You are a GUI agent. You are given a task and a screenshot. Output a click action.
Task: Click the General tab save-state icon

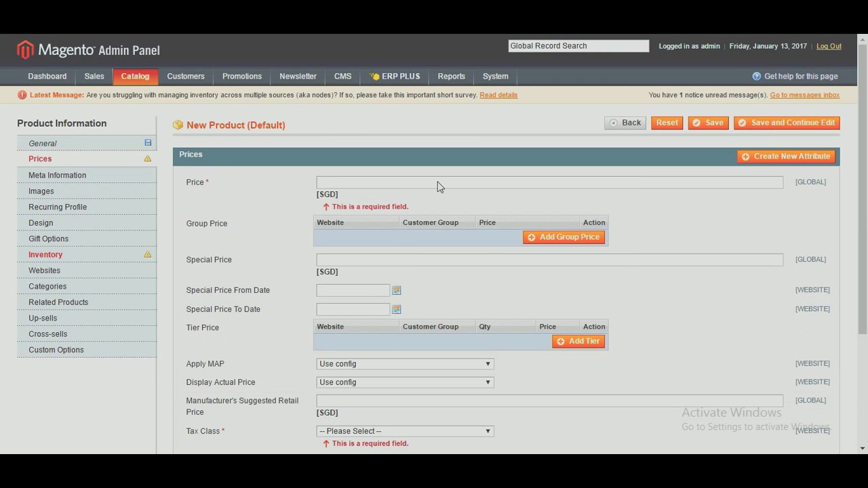point(148,142)
